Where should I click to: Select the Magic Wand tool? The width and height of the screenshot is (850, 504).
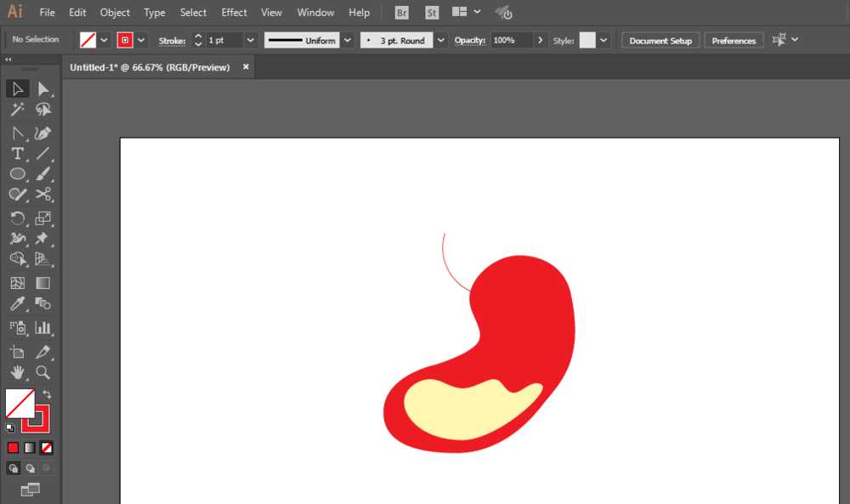pos(17,109)
